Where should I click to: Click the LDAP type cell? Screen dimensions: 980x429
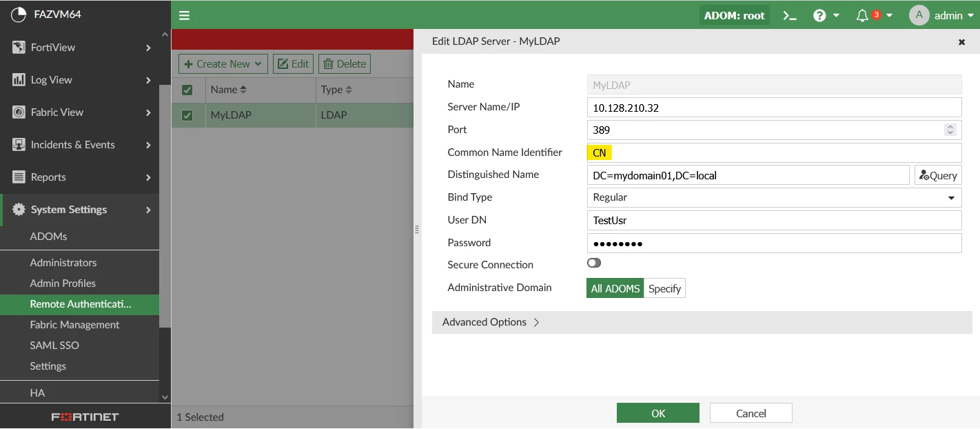(x=365, y=115)
